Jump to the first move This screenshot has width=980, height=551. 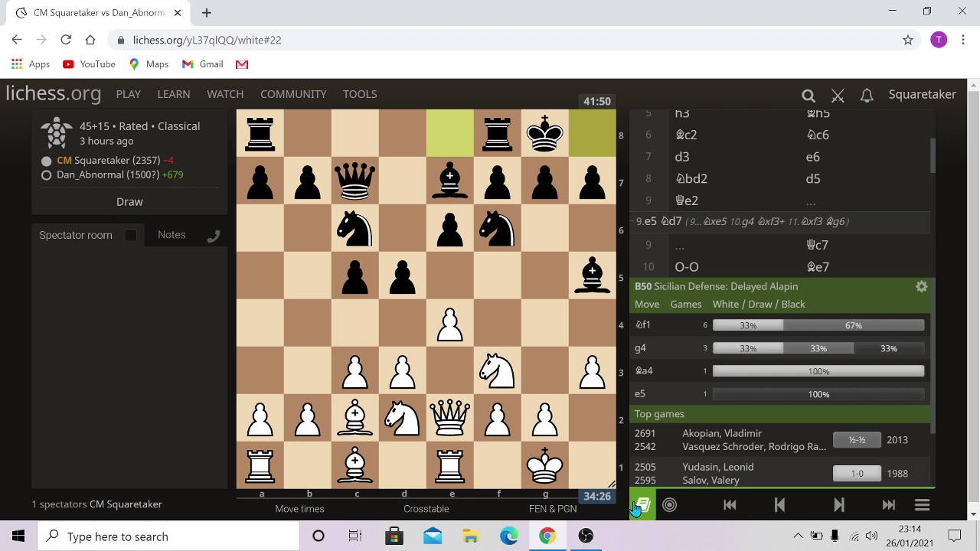click(730, 505)
